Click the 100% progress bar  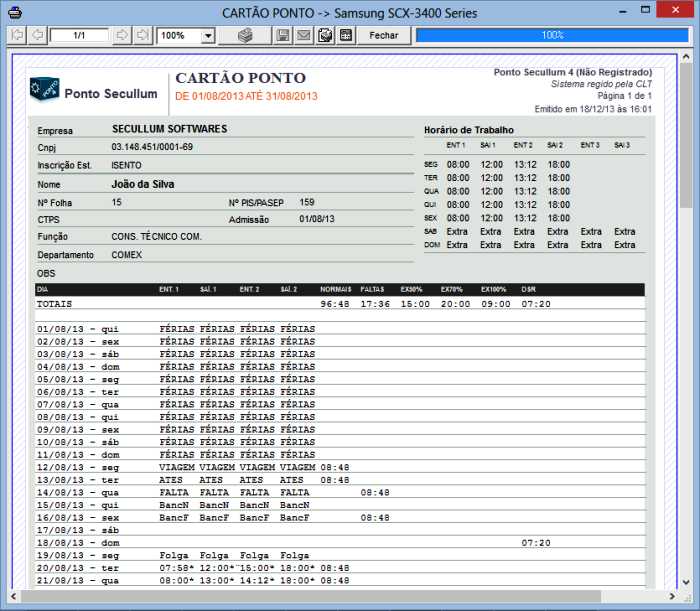tap(552, 35)
